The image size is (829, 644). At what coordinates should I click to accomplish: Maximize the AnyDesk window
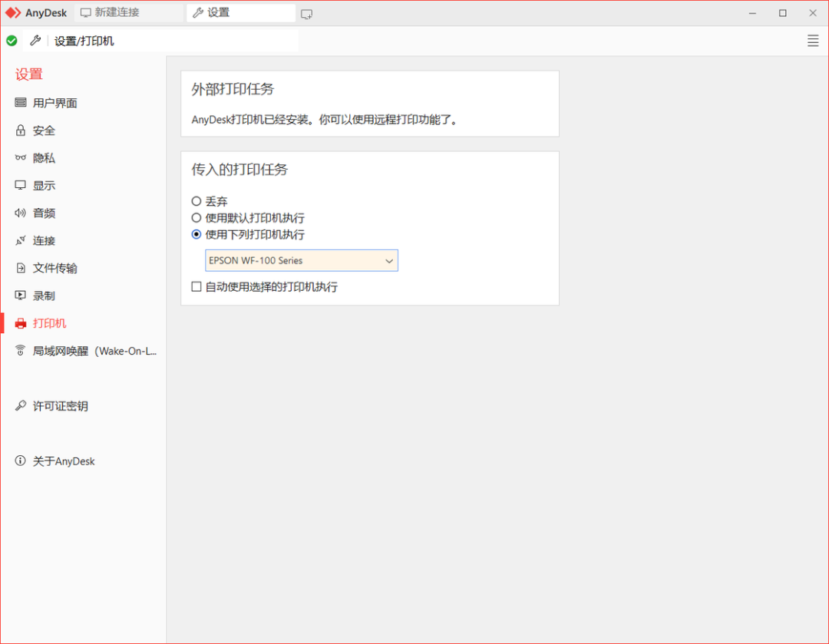(782, 13)
